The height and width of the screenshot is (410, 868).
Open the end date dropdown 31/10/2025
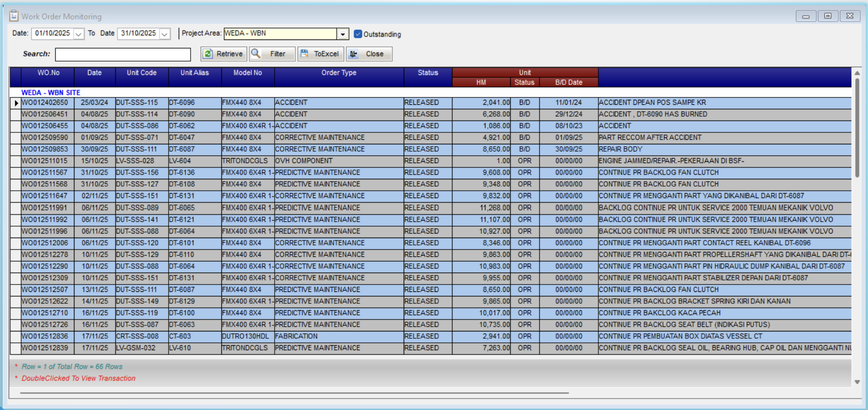click(165, 34)
